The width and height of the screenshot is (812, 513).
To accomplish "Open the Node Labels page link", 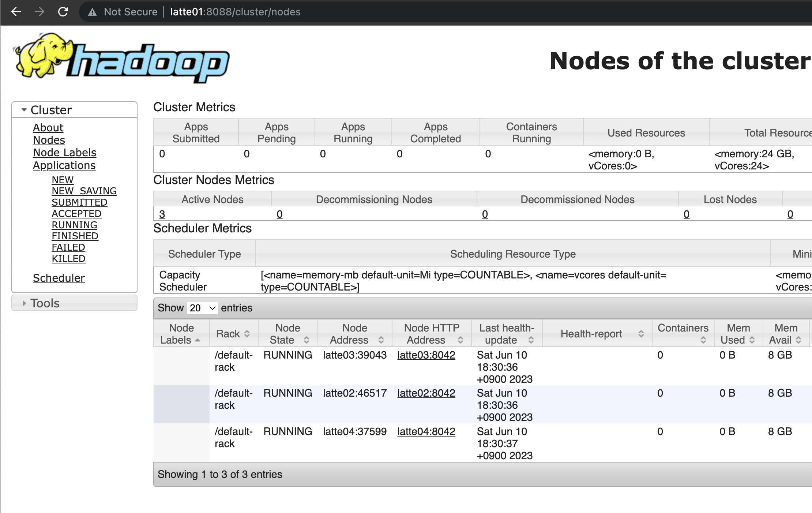I will (65, 152).
